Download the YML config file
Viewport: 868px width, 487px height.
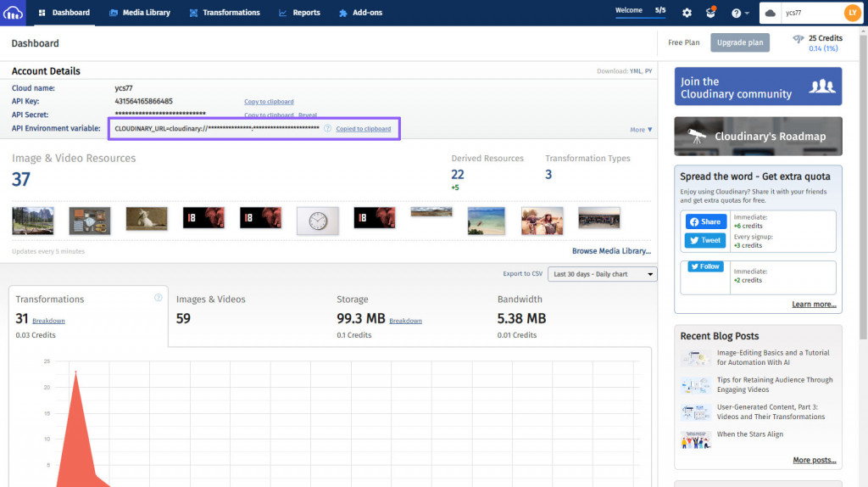pyautogui.click(x=635, y=71)
